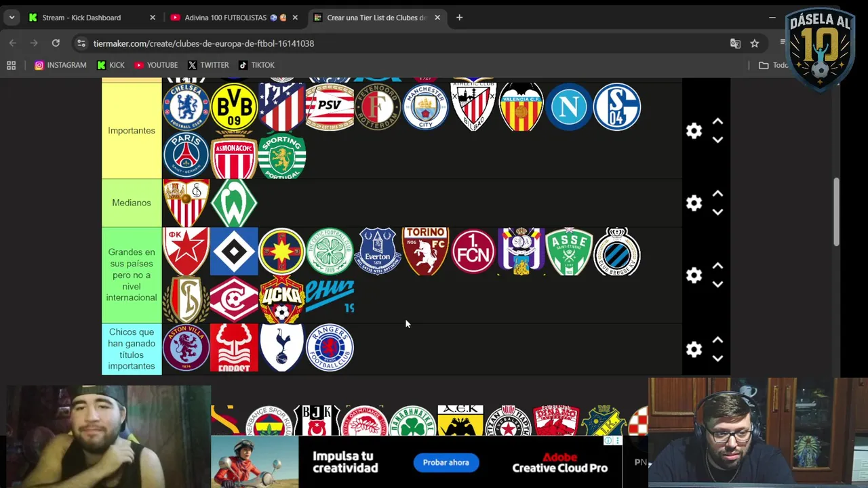Open settings gear for Grandes en sus países tier
Screen dimensions: 868x488
694,275
